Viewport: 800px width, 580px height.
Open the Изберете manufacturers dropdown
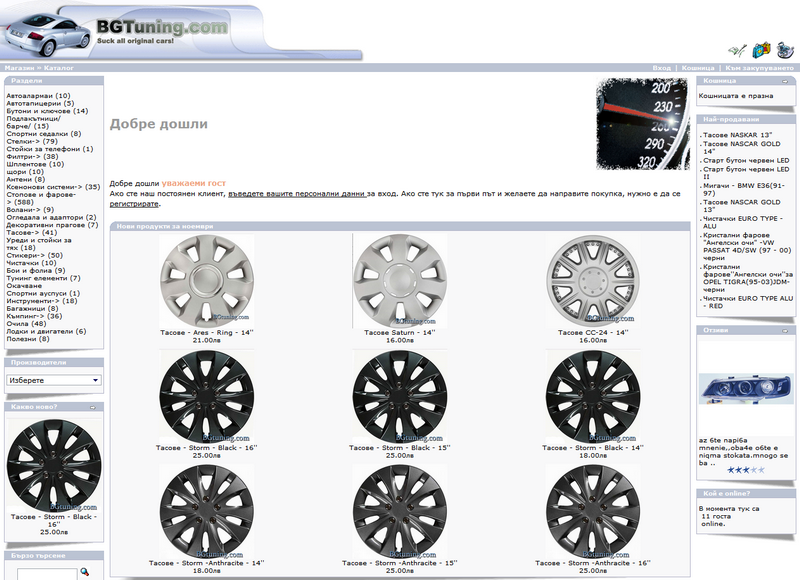[54, 380]
